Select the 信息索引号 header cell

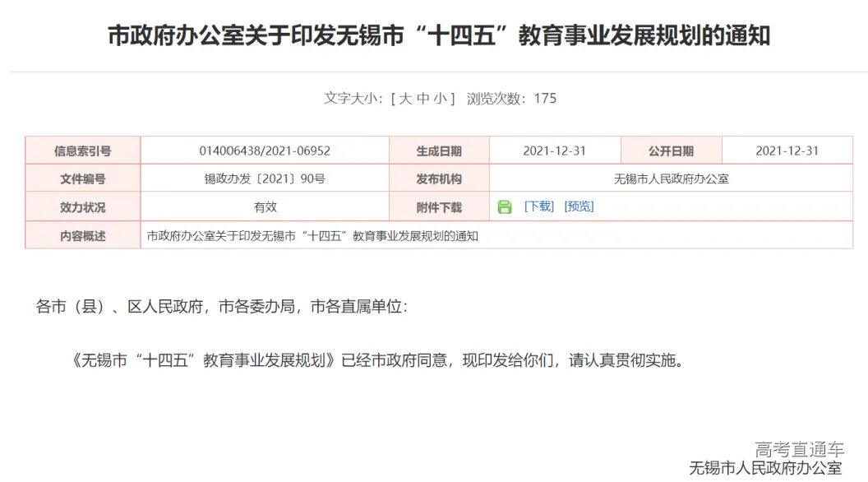point(85,150)
